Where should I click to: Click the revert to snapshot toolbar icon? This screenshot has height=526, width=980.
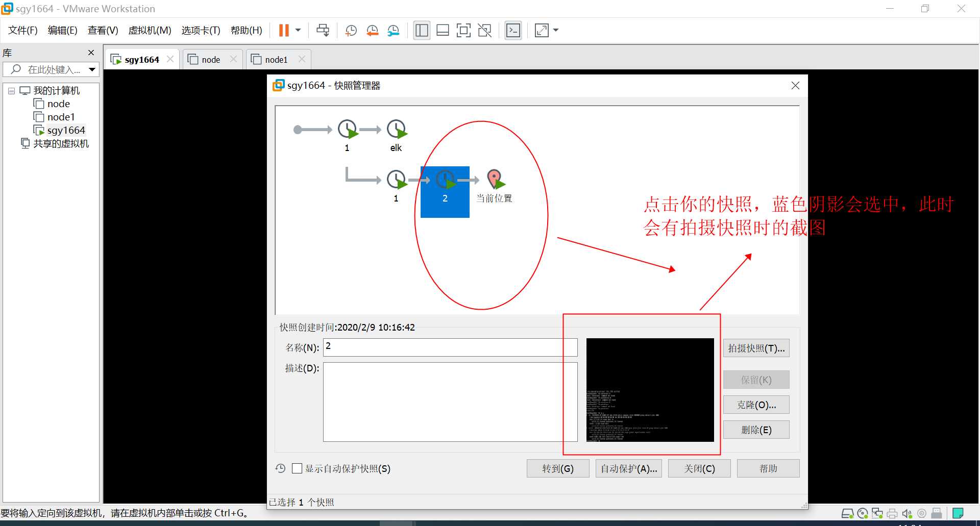(x=372, y=31)
